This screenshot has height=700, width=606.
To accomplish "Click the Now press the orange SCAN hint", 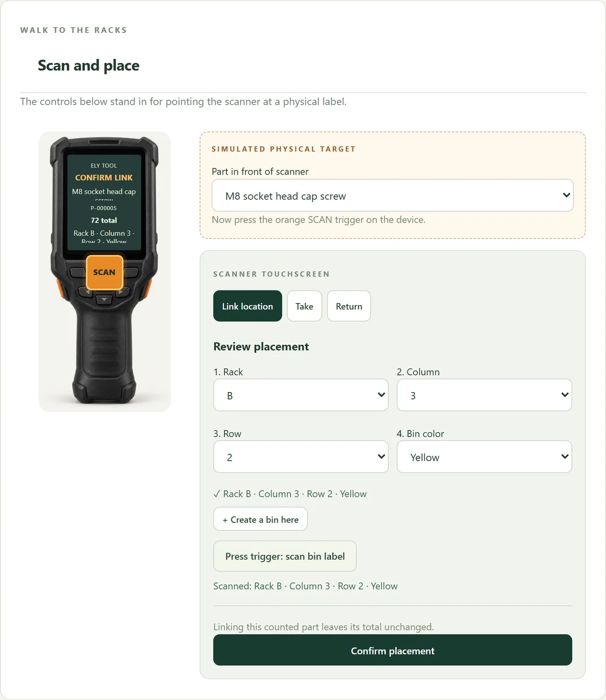I will point(319,220).
